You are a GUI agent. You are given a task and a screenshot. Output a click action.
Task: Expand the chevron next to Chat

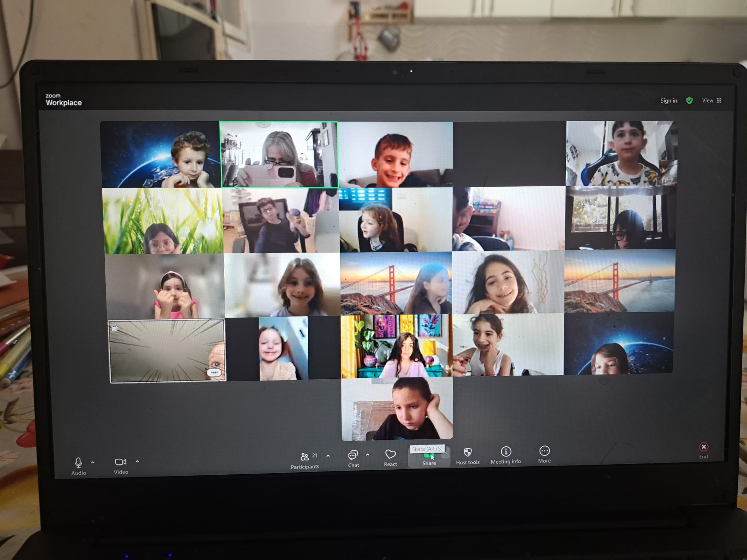367,455
